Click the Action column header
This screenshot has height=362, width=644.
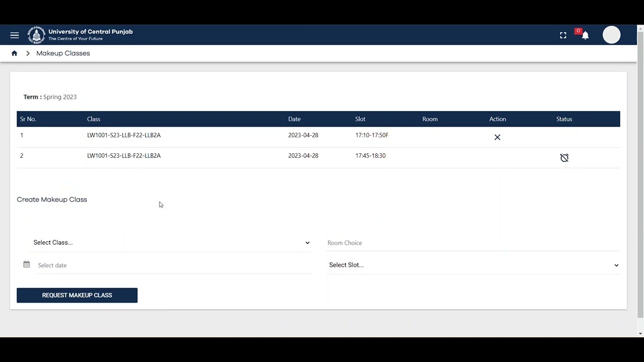coord(498,119)
